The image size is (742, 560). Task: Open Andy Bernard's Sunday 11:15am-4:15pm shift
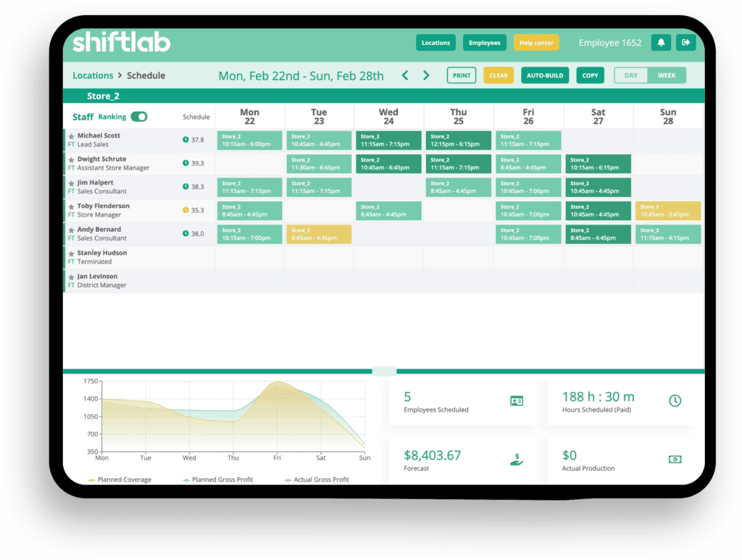coord(667,234)
